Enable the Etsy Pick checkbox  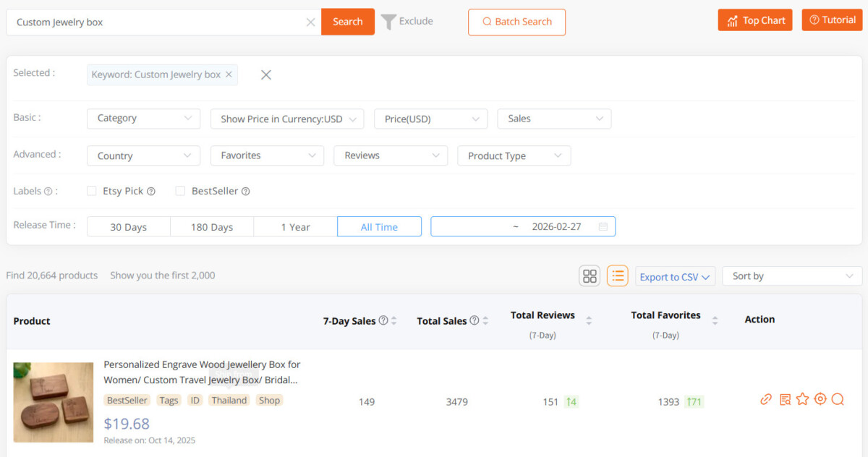[92, 191]
